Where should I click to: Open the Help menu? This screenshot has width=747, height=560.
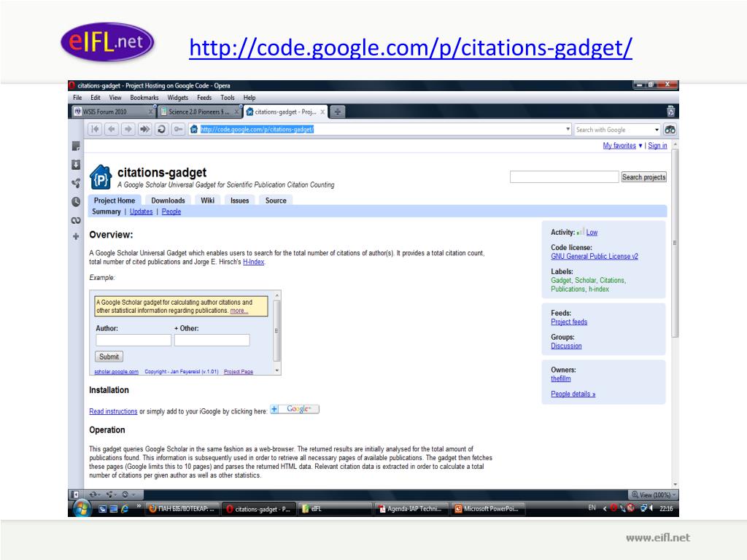pos(249,98)
